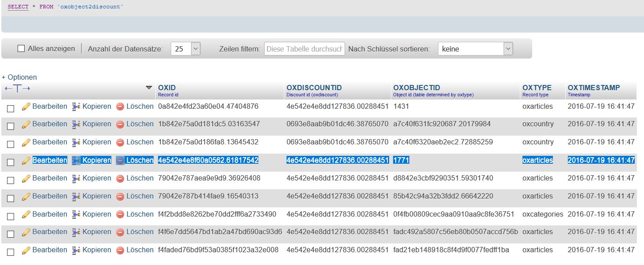Click copy icon in row 1b842e75a0d181dc5.03163547

point(76,124)
